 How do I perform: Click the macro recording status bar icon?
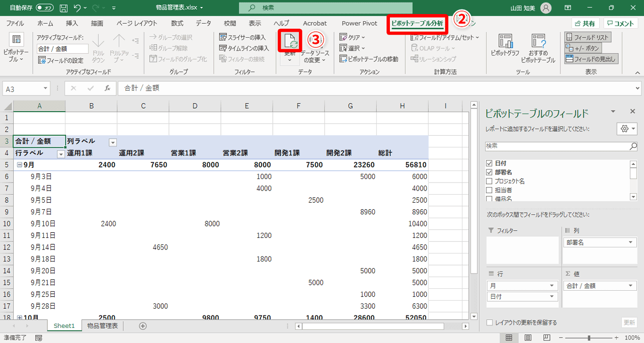[x=39, y=338]
